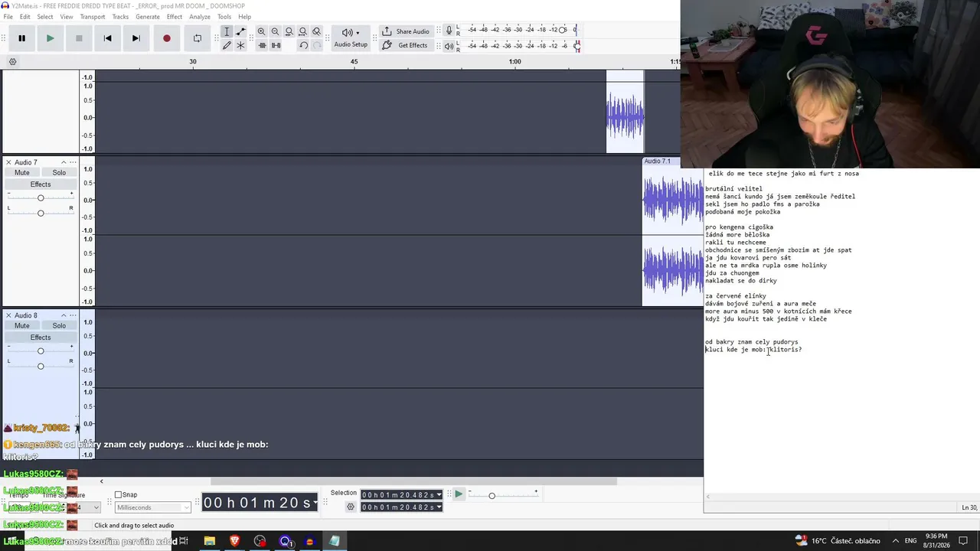This screenshot has height=551, width=980.
Task: Silence audio selection icon
Action: point(275,45)
